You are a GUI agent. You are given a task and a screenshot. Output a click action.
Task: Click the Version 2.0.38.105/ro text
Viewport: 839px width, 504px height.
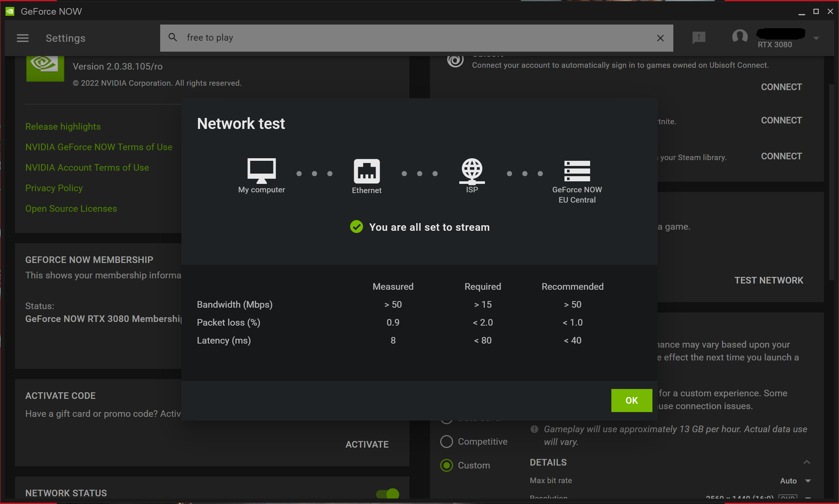[118, 66]
